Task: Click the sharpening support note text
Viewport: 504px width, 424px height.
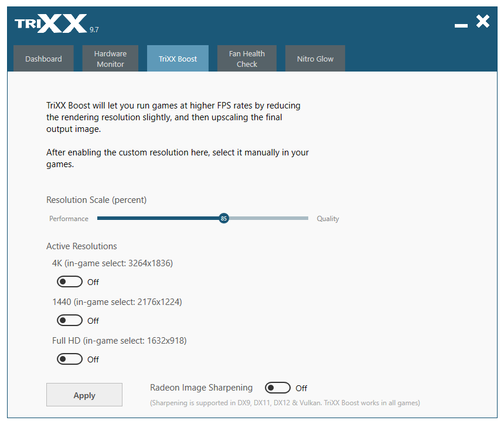Action: pos(285,403)
